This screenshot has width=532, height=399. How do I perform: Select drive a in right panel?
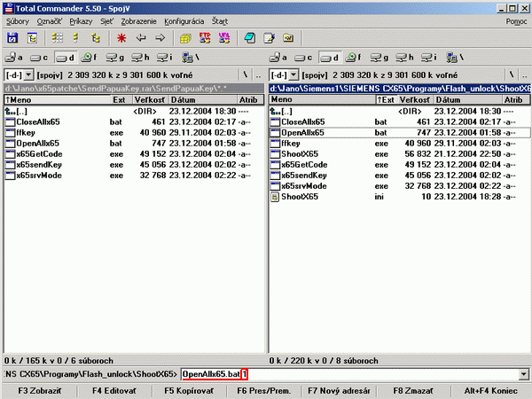278,58
